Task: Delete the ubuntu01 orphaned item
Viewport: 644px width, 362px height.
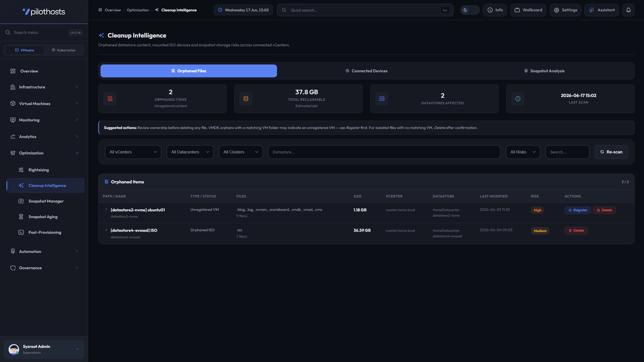Action: [604, 210]
